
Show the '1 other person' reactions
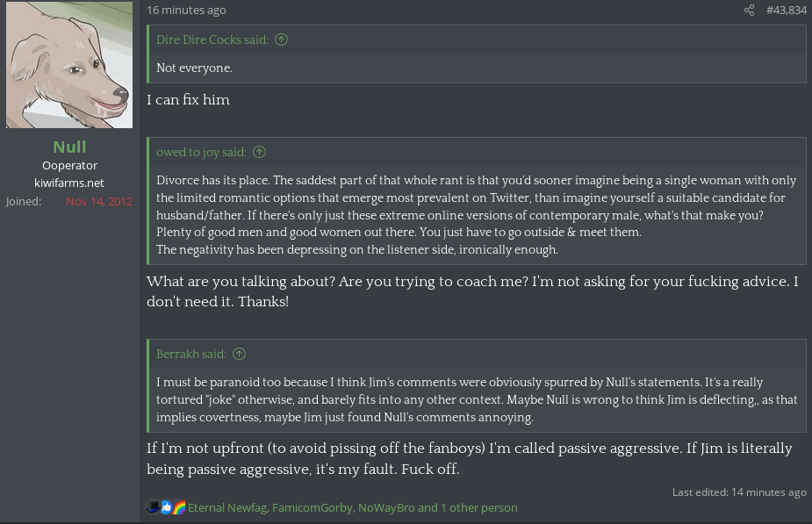coord(479,507)
